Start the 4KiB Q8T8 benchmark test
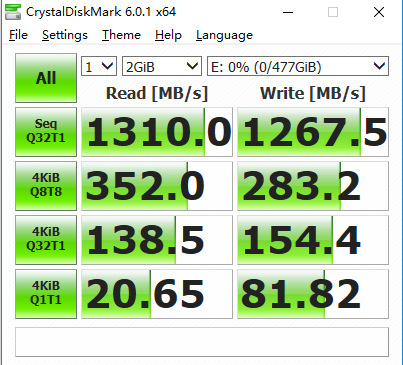The width and height of the screenshot is (403, 365). [46, 186]
